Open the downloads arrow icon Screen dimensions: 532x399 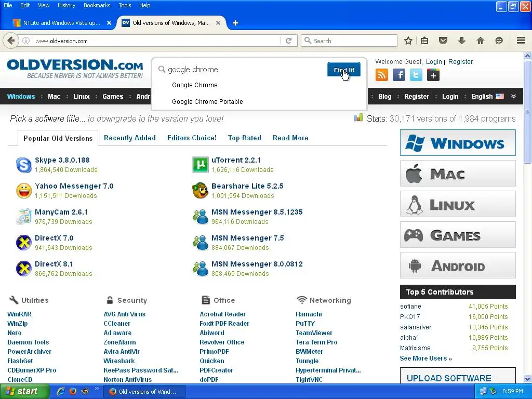[x=462, y=41]
